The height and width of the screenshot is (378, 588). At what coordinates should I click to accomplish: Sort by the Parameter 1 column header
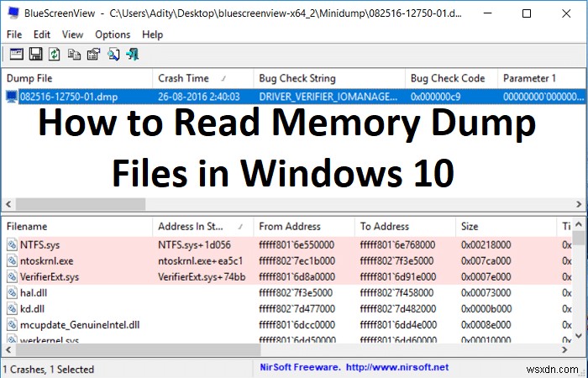click(542, 78)
